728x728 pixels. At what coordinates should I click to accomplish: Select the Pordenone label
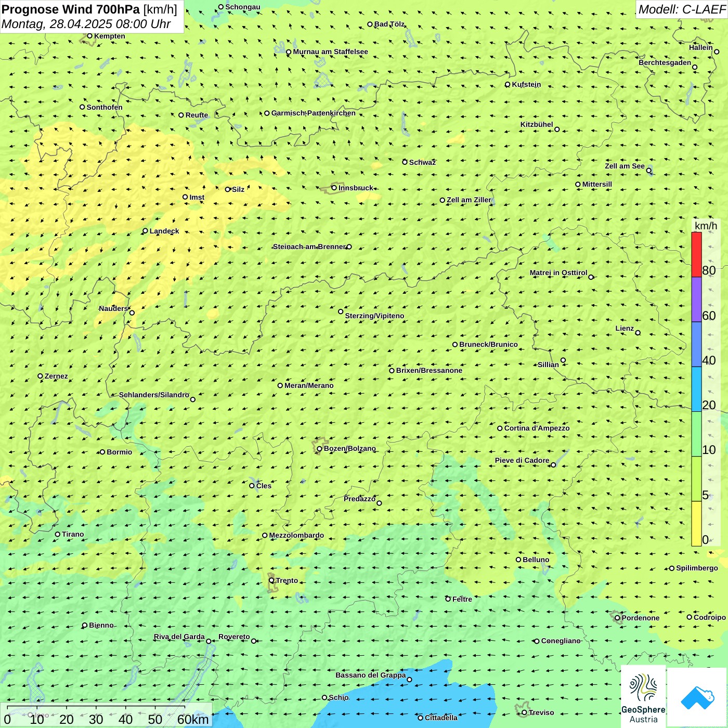[641, 618]
